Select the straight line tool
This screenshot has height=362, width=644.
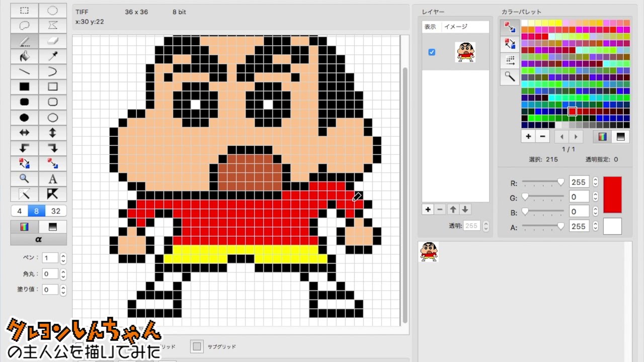click(x=24, y=71)
